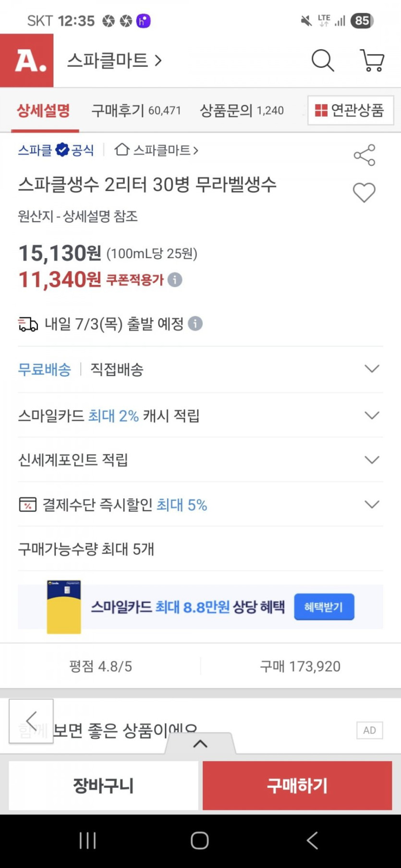Viewport: 401px width, 868px height.
Task: Tap the blue 혜택받기 button
Action: tap(324, 607)
